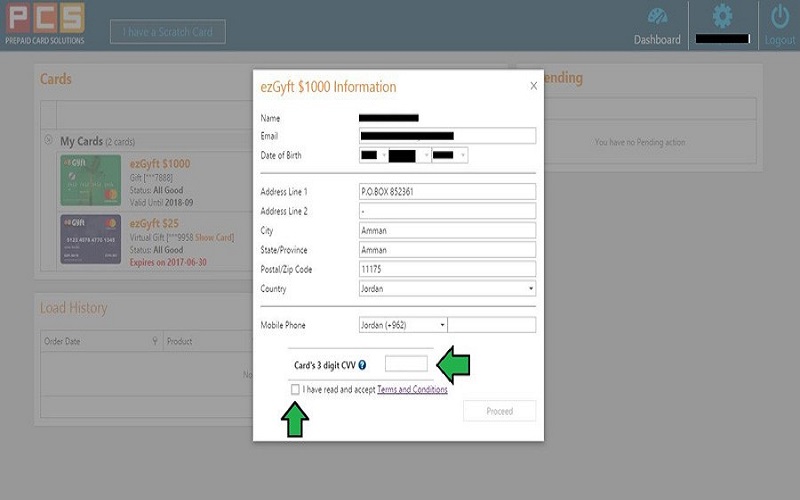
Task: Click the Postal/Zip Code field 11175
Action: click(x=447, y=269)
